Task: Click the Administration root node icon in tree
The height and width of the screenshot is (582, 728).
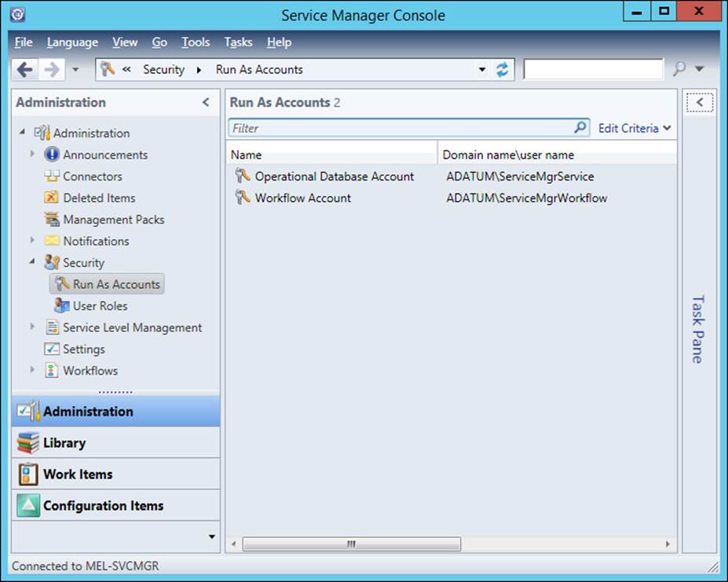Action: 42,133
